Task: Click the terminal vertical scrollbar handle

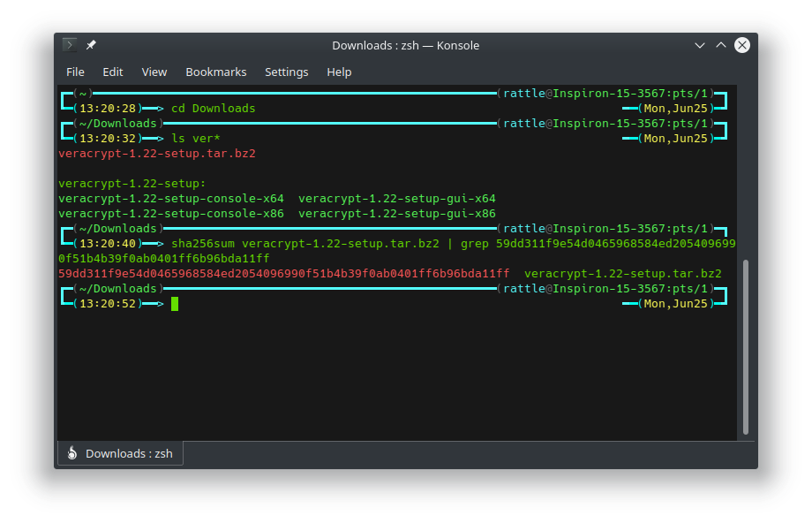Action: click(746, 347)
